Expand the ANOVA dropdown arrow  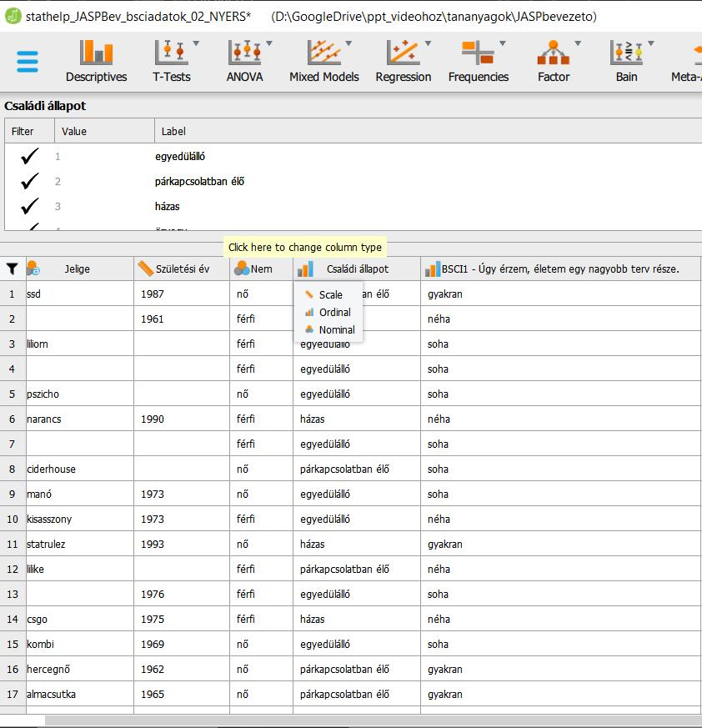268,43
